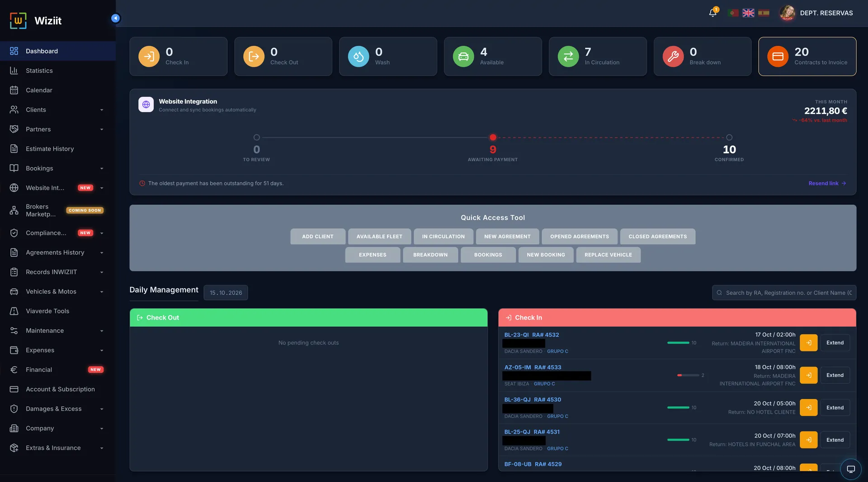
Task: Go to Statistics in the sidebar
Action: click(x=58, y=71)
